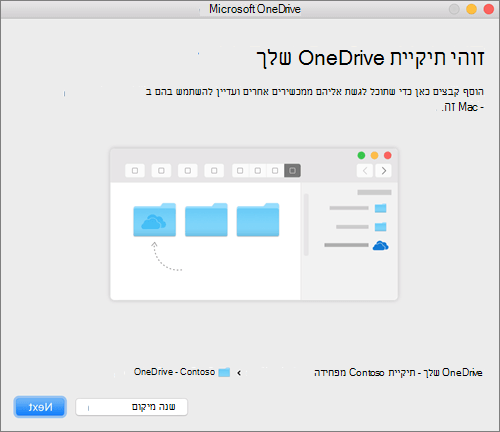Click the זוהי תיקיית OneDrive שלך heading

(370, 58)
